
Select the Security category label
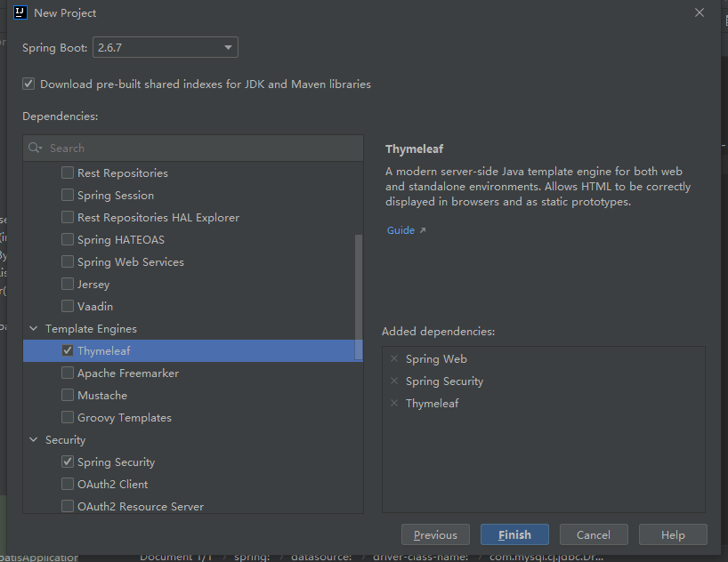(66, 439)
